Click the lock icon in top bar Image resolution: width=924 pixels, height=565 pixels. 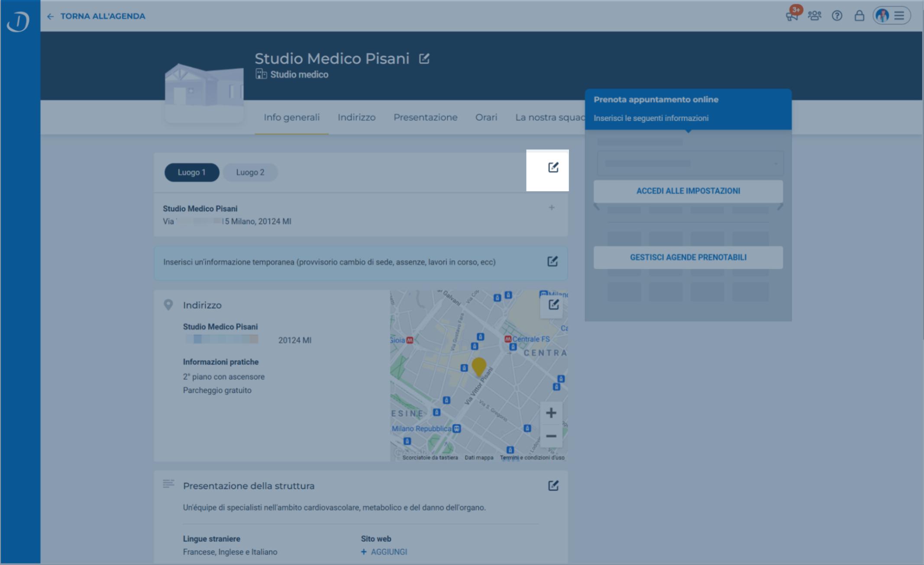tap(859, 16)
